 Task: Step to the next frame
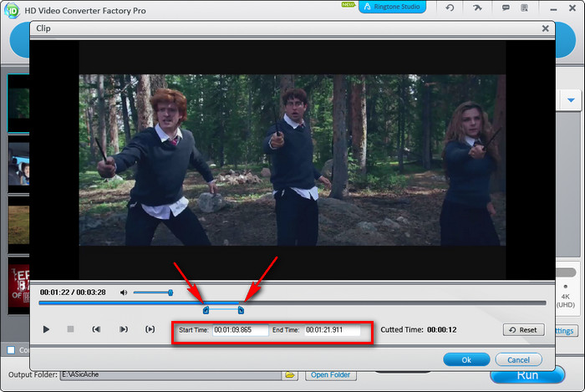tap(123, 329)
